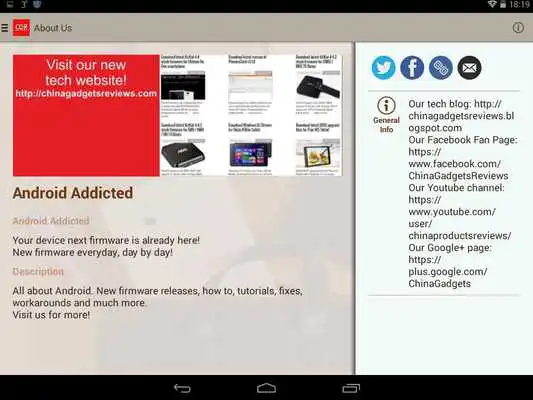Tap 'Your device next firmware is already here!'

click(x=106, y=240)
